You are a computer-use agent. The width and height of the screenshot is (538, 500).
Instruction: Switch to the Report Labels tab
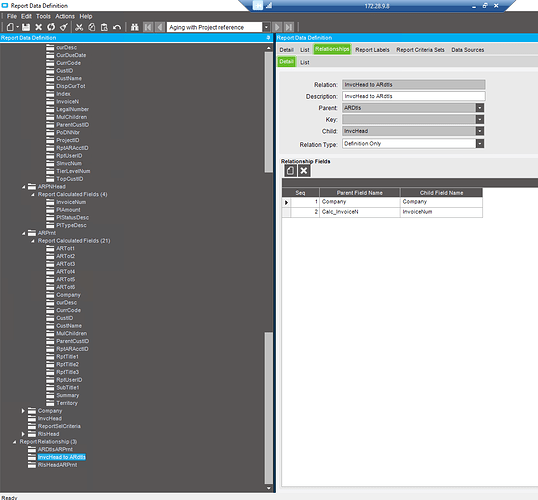[372, 50]
